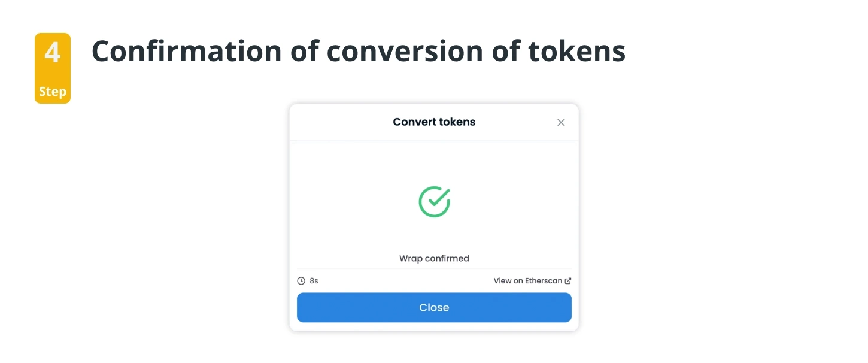Click the Convert tokens dialog title
The image size is (868, 363).
434,122
